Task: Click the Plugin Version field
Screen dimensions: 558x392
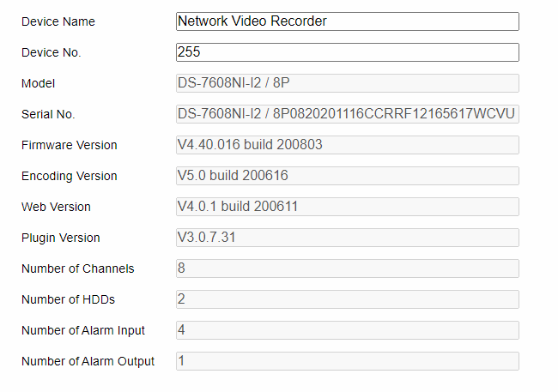Action: click(347, 238)
